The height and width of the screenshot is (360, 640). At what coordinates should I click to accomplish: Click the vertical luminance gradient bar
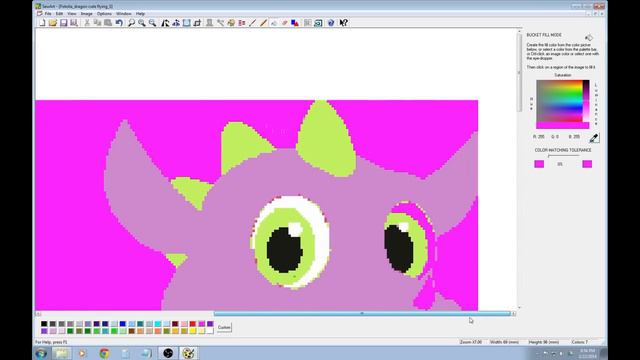[586, 100]
